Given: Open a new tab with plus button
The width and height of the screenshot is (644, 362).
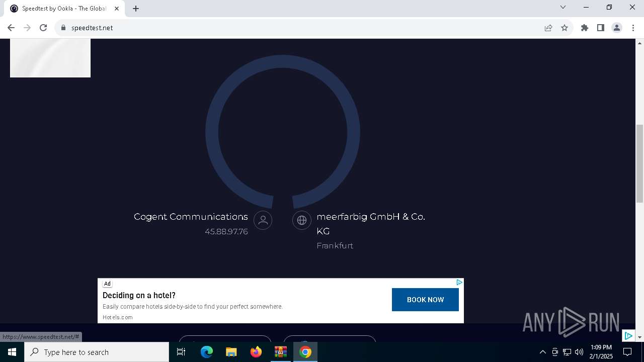Looking at the screenshot, I should (136, 9).
